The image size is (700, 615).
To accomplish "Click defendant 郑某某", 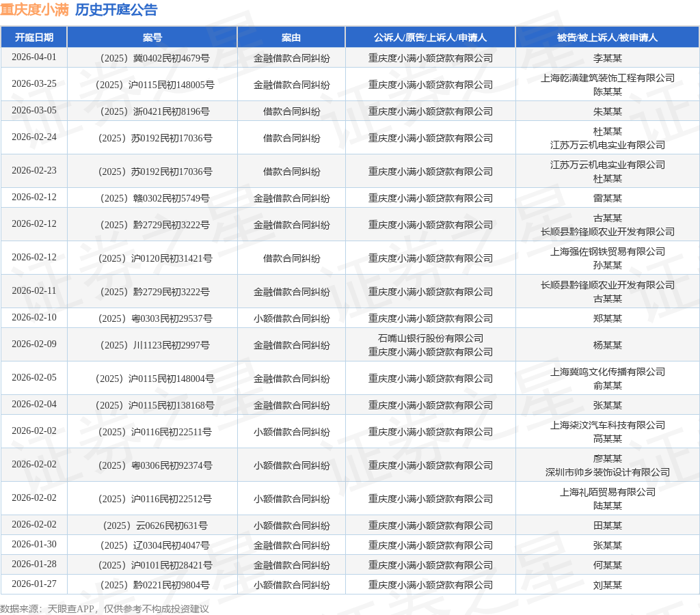I will point(607,318).
